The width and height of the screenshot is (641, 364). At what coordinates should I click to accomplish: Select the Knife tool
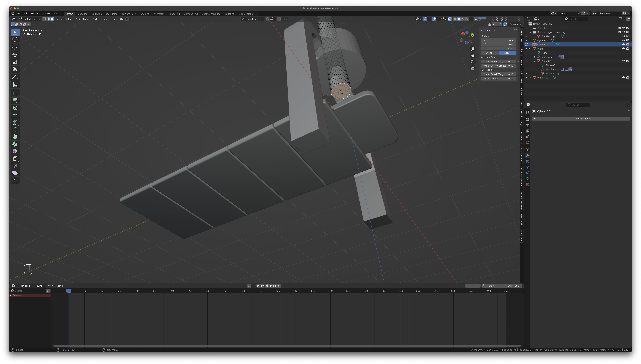tap(15, 130)
